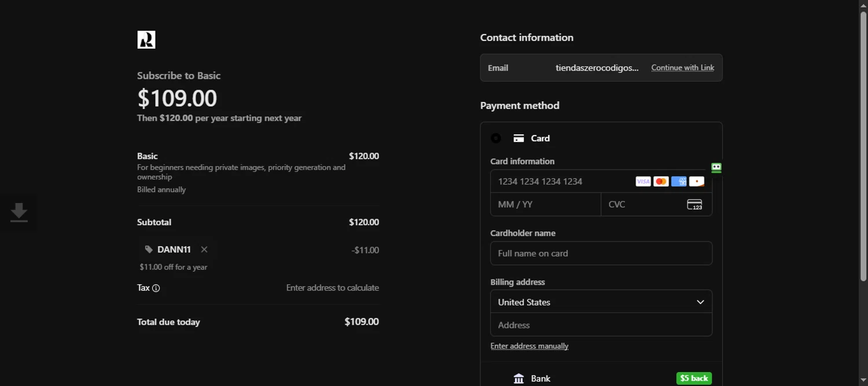
Task: Click the Subscribe to Basic heading
Action: [x=179, y=76]
